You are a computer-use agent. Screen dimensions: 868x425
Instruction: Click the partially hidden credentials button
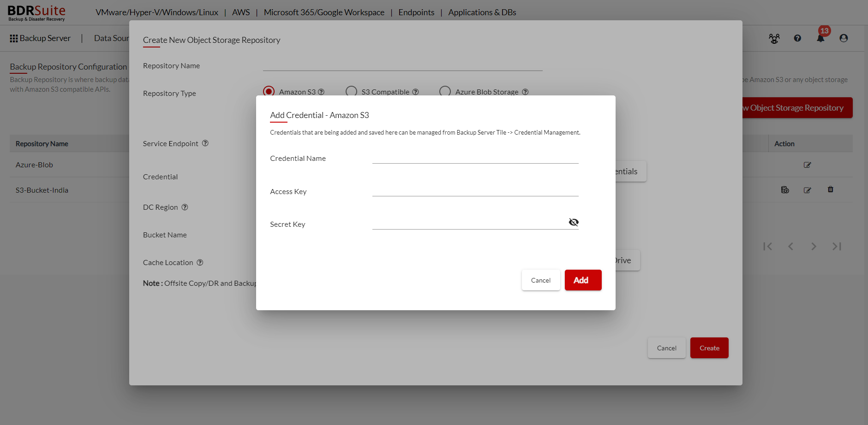click(x=631, y=171)
